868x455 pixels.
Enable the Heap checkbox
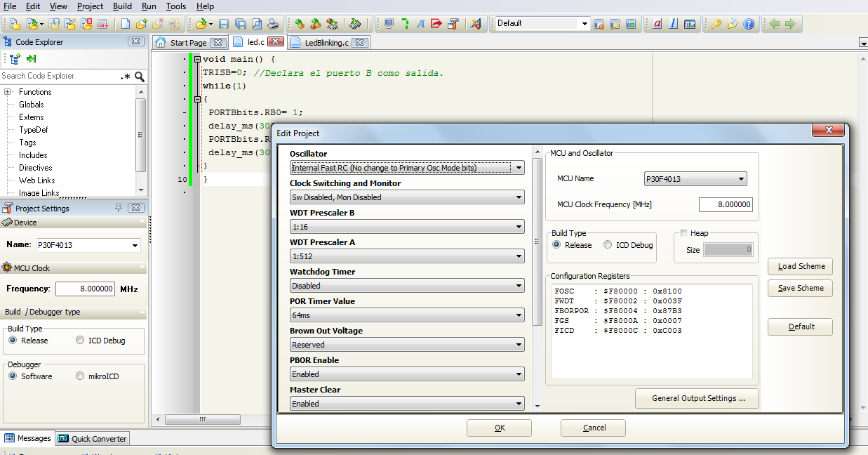pos(683,233)
